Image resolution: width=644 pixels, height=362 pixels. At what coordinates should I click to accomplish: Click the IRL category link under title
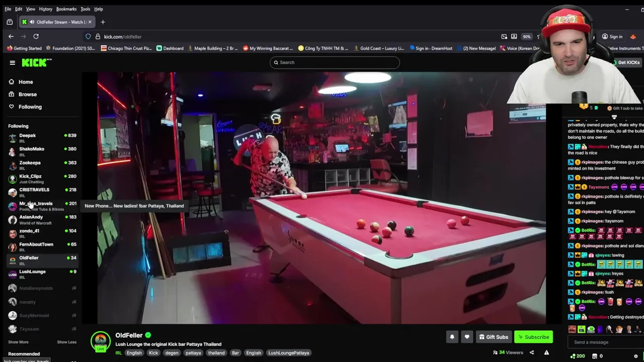coord(119,352)
